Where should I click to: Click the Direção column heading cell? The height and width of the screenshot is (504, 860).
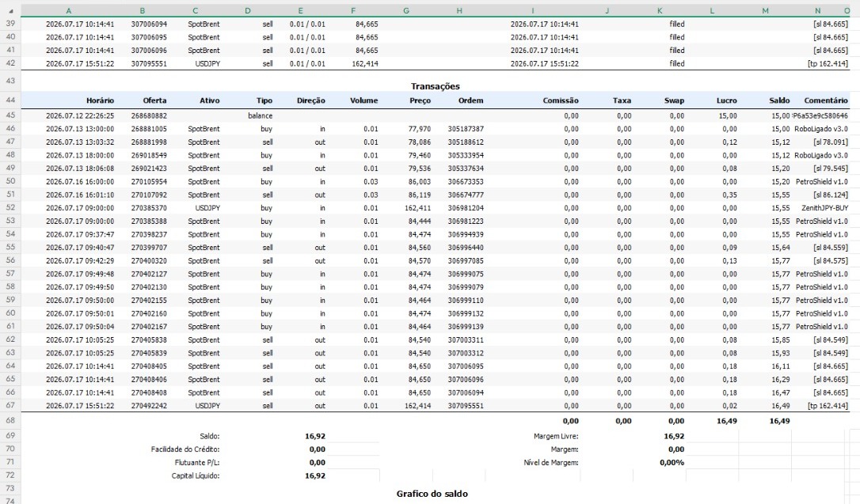[x=310, y=100]
